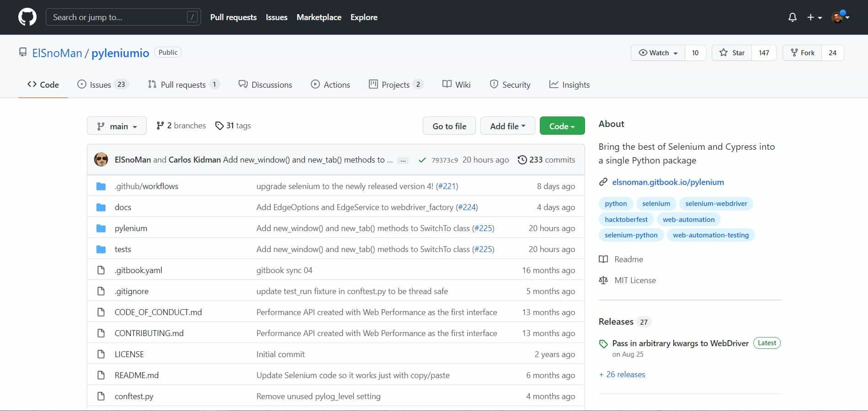Click Issues in top navigation
The height and width of the screenshot is (411, 868).
point(277,17)
